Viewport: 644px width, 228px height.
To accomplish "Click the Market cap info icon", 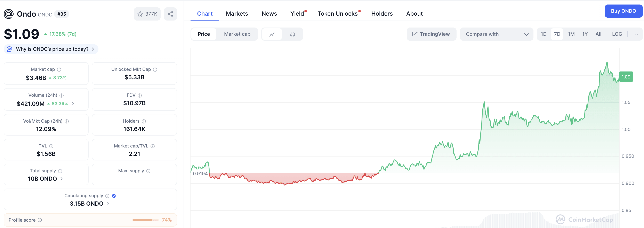I will click(59, 69).
